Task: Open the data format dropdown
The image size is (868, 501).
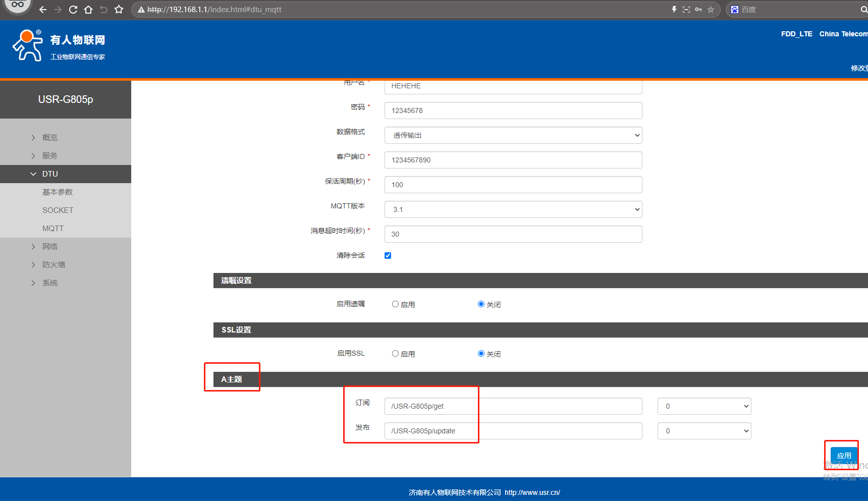Action: [513, 135]
